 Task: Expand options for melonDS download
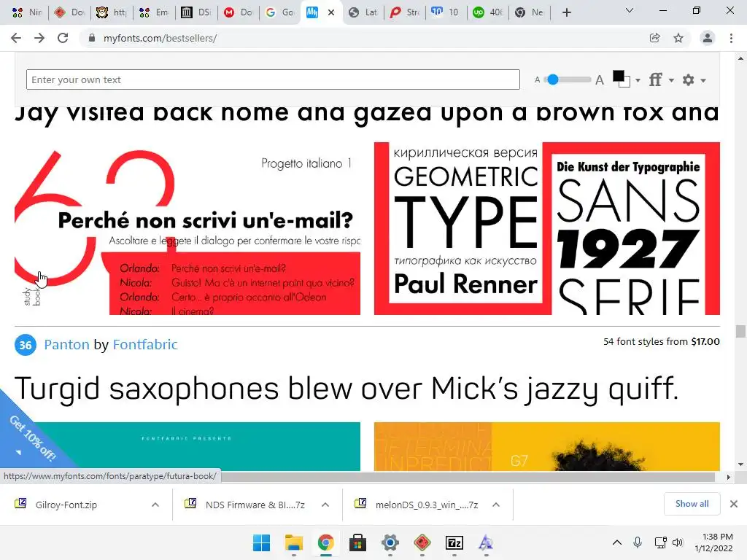point(496,505)
